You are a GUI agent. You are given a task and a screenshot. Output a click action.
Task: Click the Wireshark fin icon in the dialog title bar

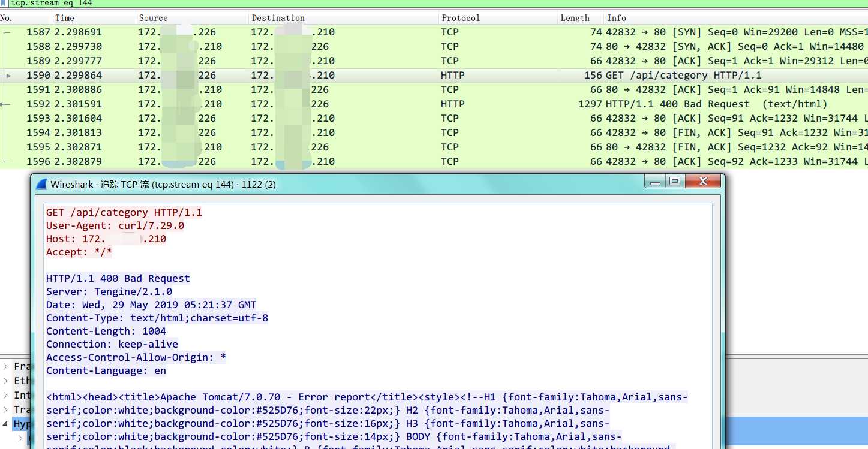point(41,185)
